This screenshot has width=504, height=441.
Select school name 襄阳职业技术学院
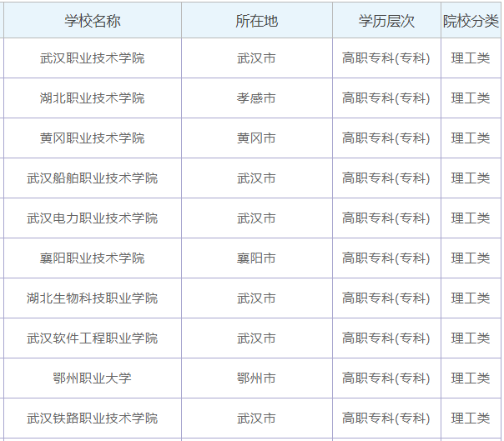[x=93, y=258]
